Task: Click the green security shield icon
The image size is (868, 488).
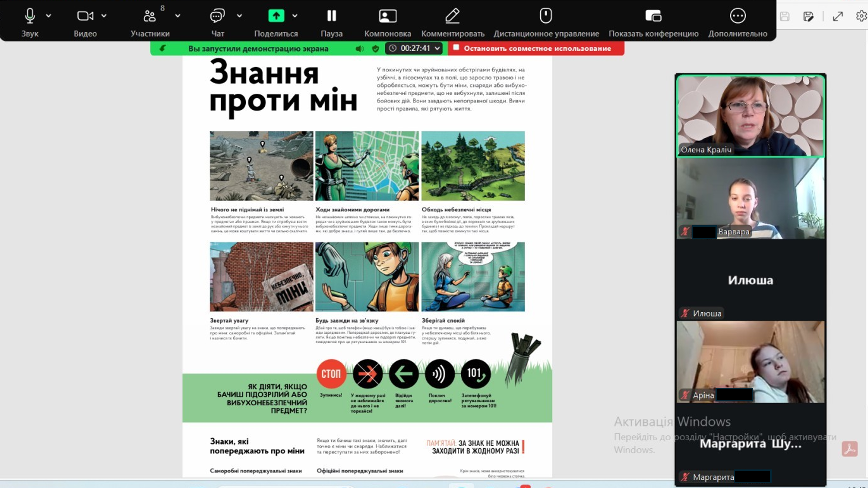Action: pyautogui.click(x=375, y=49)
